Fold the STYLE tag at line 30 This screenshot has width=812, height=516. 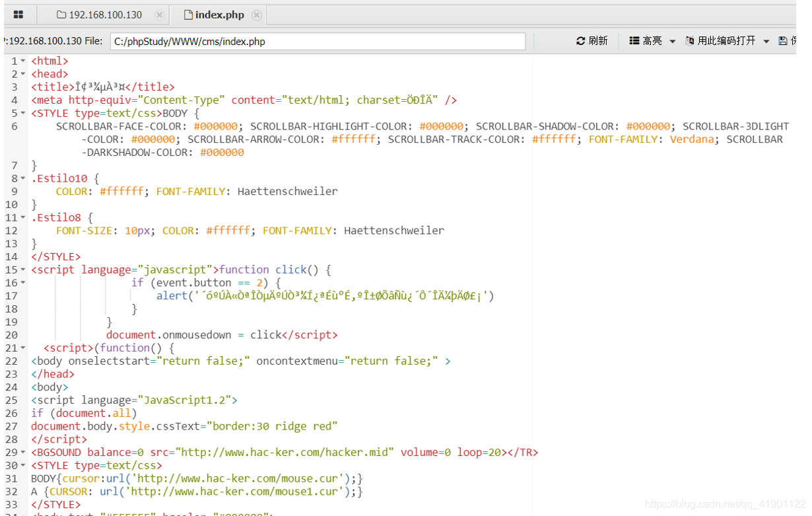[x=23, y=466]
